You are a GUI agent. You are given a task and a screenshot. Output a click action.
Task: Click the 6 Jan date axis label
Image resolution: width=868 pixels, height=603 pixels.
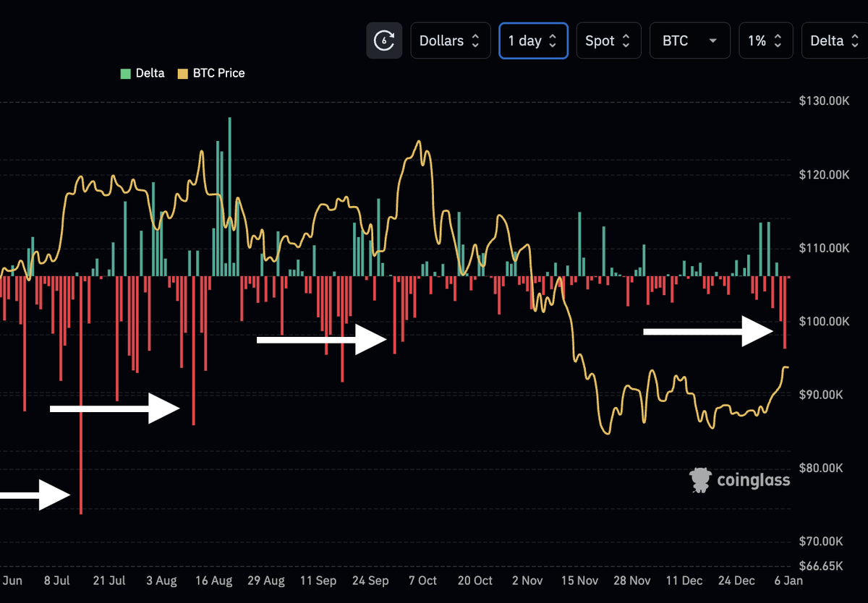pyautogui.click(x=788, y=581)
